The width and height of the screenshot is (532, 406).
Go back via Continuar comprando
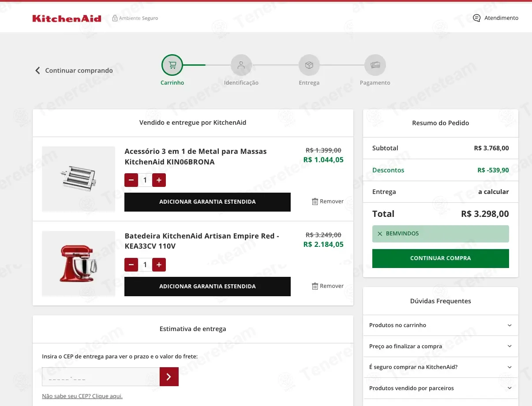pos(74,71)
